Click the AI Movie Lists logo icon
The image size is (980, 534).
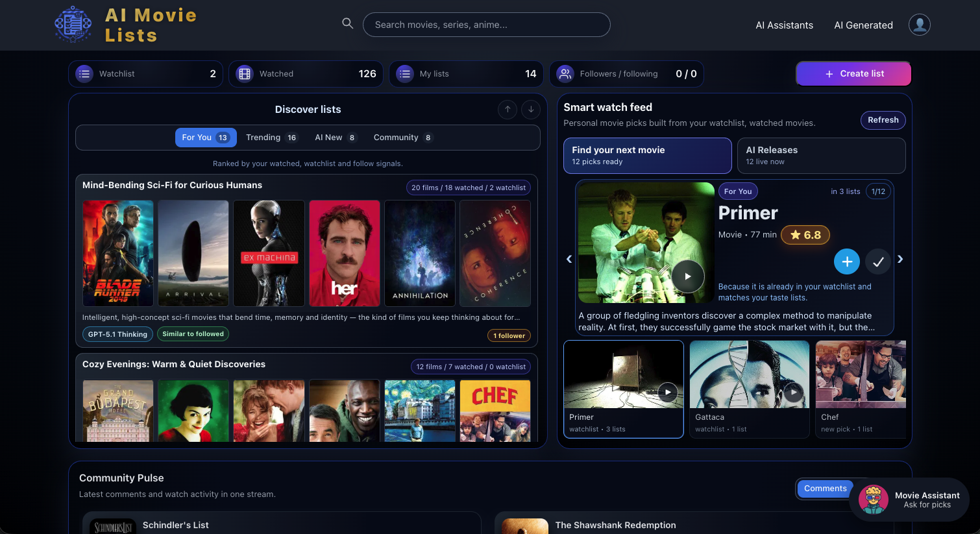pyautogui.click(x=73, y=25)
